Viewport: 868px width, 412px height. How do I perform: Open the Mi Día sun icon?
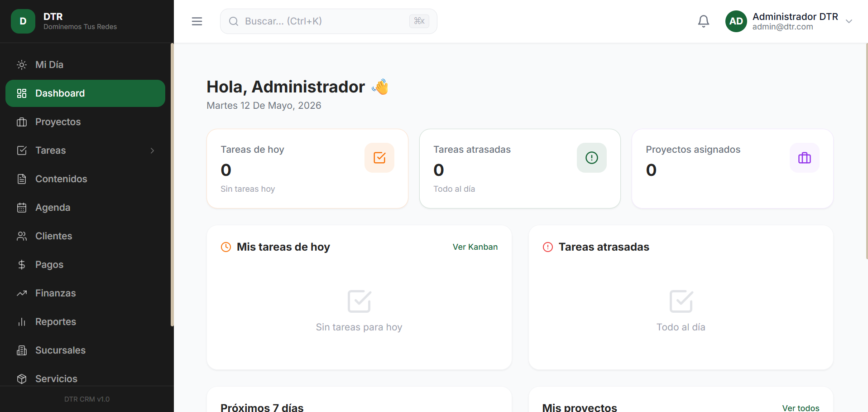click(x=22, y=65)
